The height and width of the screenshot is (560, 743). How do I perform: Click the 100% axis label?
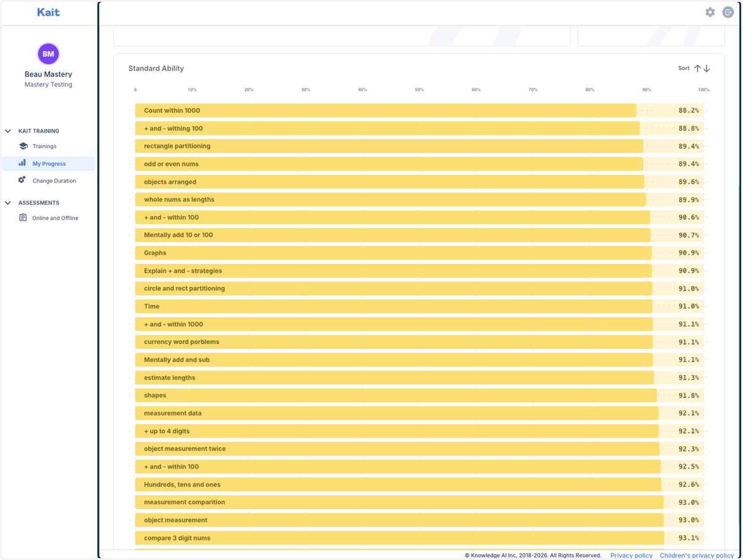coord(703,90)
